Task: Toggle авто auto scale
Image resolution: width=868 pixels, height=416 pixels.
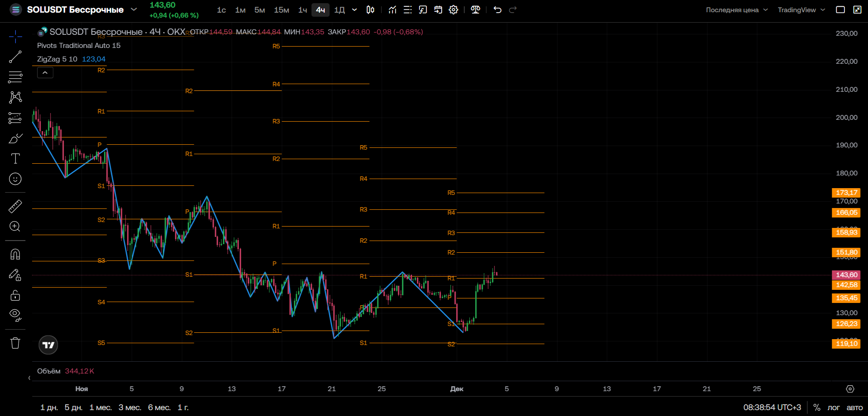Action: [854, 407]
